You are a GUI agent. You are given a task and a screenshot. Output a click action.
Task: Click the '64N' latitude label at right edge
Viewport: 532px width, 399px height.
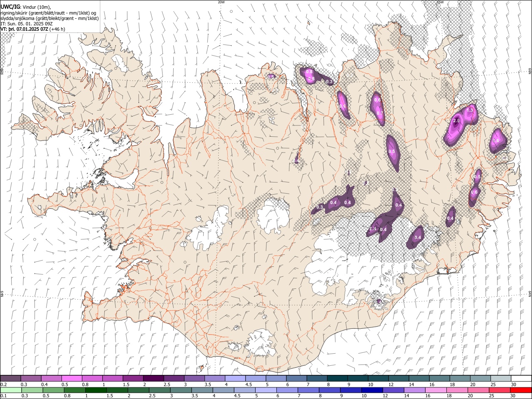point(530,293)
